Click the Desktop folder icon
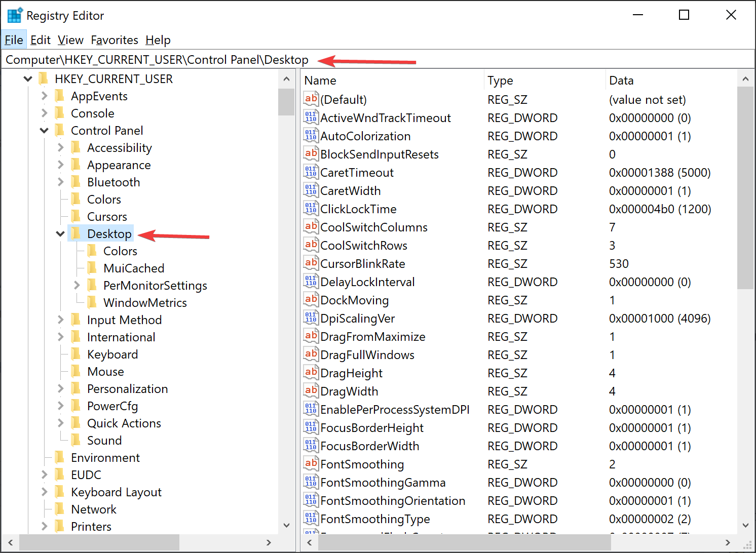The height and width of the screenshot is (553, 756). (x=75, y=233)
